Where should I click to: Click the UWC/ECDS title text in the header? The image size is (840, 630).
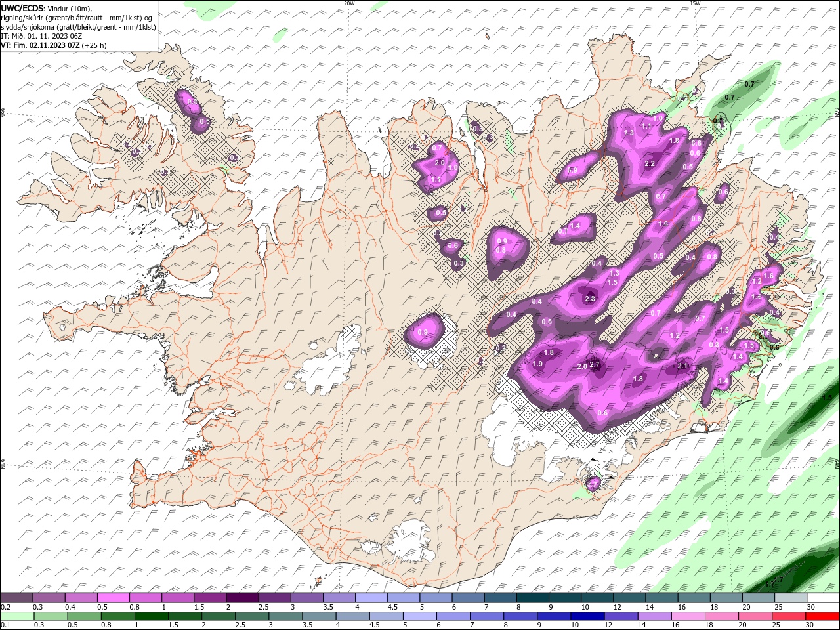(x=22, y=8)
